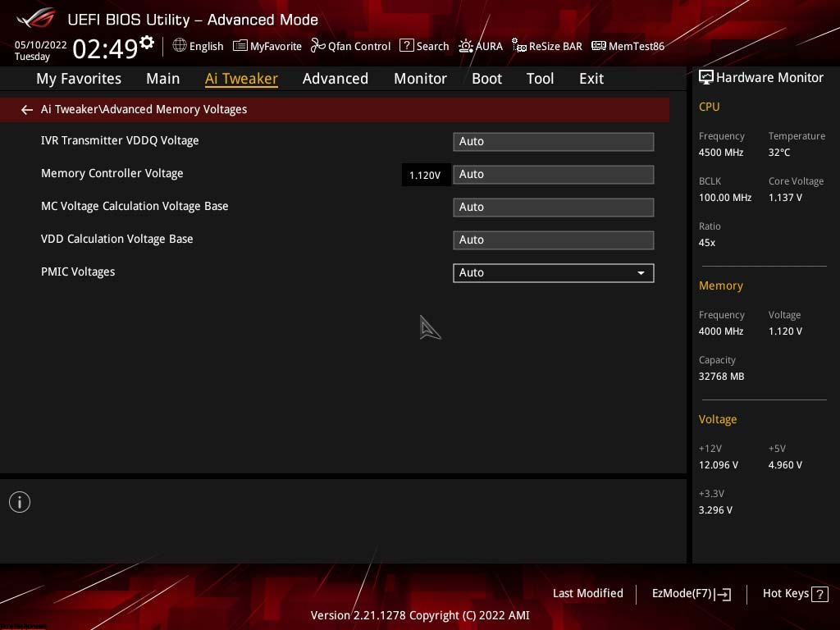Click the Hardware Monitor screen icon
The height and width of the screenshot is (630, 840).
click(x=706, y=78)
